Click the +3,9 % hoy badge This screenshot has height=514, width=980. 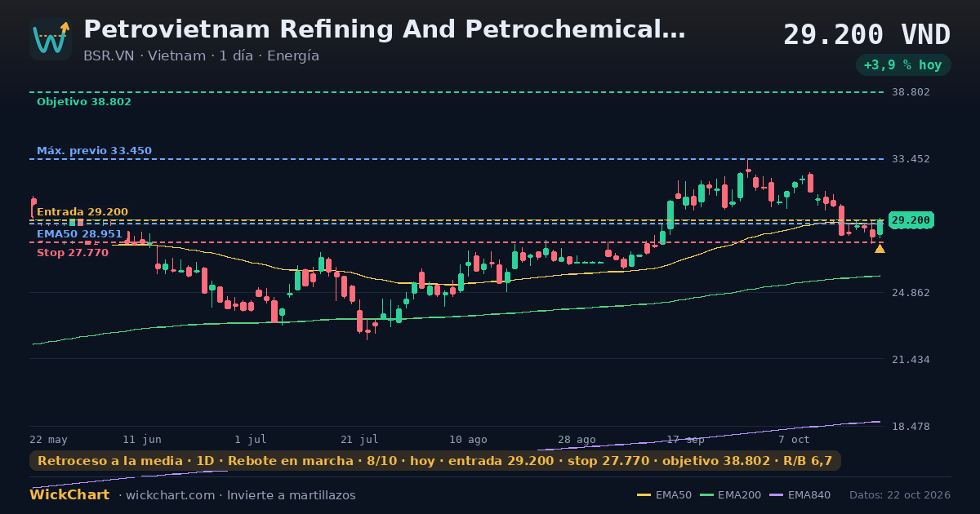click(x=903, y=64)
